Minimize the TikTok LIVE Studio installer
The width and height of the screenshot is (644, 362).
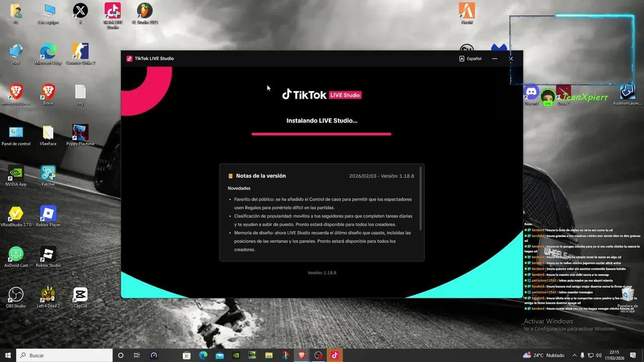tap(495, 58)
